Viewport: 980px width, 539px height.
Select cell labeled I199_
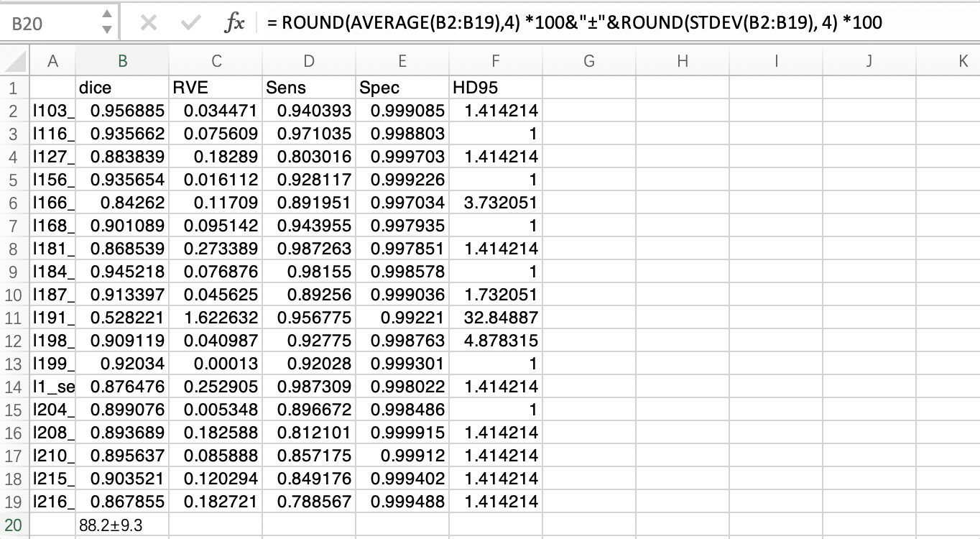[x=52, y=364]
